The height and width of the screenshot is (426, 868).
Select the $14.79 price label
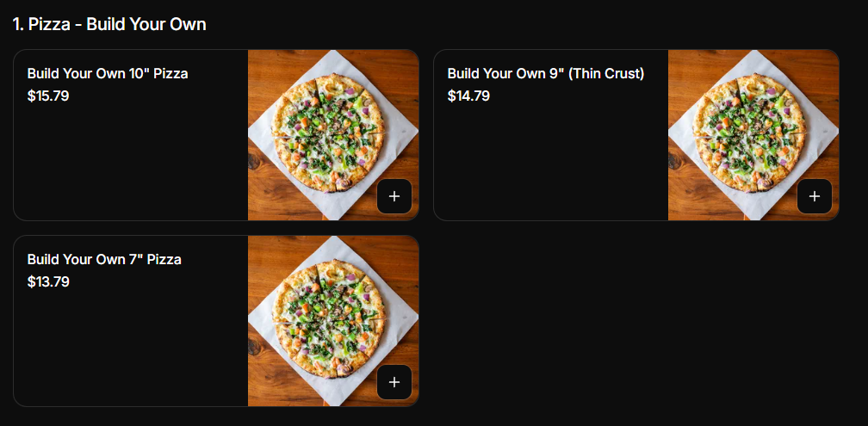coord(468,96)
